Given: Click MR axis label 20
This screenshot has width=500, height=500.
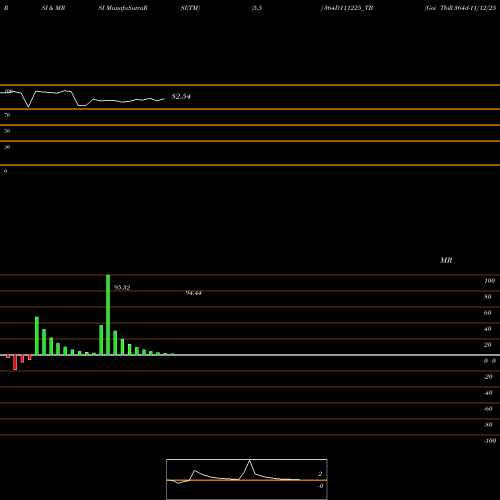Looking at the screenshot, I should [x=488, y=345].
